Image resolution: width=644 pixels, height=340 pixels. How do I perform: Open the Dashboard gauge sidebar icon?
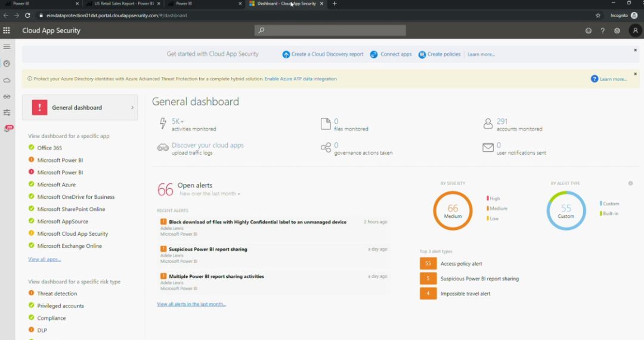pyautogui.click(x=7, y=64)
